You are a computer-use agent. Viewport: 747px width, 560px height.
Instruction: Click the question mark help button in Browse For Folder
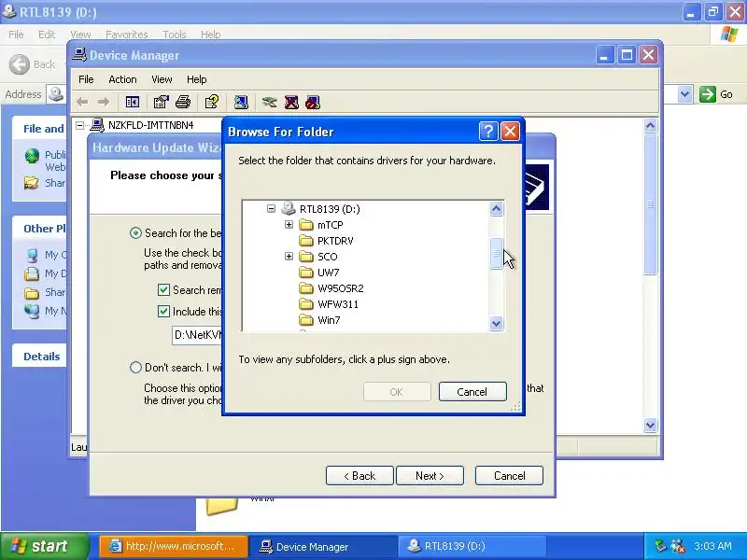point(488,131)
